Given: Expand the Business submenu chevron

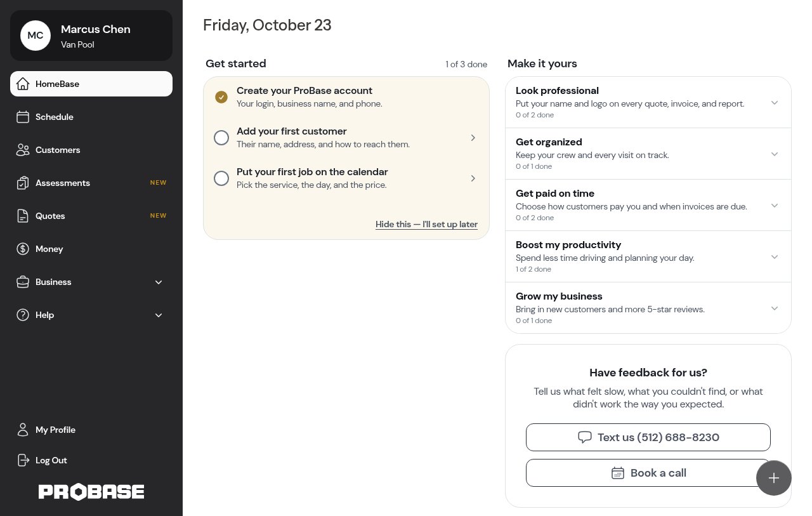Looking at the screenshot, I should tap(159, 282).
